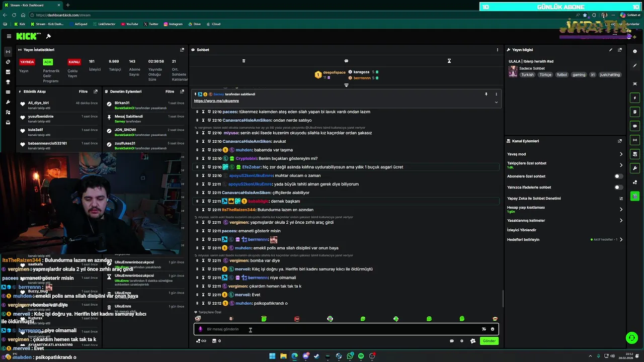Click the Mesaj Sabitlendi moderation entry
This screenshot has width=644, height=362.
146,118
